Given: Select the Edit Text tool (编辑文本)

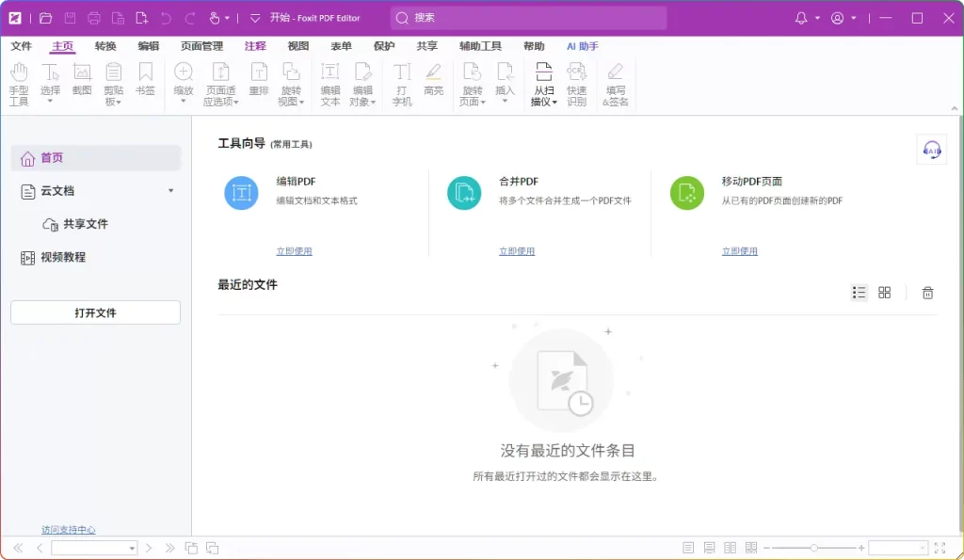Looking at the screenshot, I should click(330, 84).
